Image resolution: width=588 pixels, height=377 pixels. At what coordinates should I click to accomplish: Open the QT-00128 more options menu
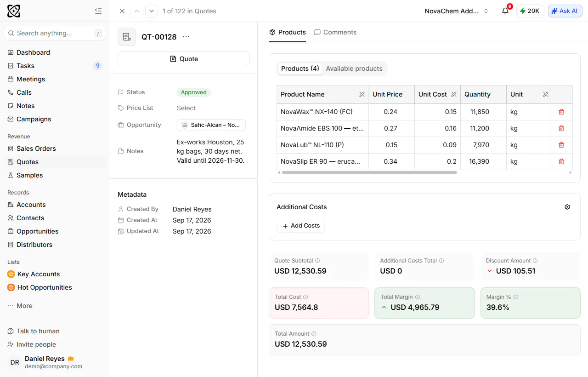pyautogui.click(x=186, y=37)
